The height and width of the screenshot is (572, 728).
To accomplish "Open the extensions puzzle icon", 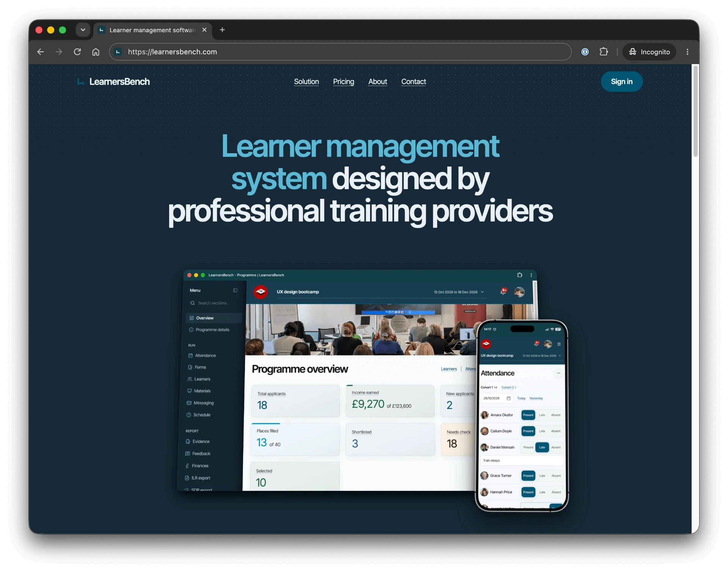I will [x=604, y=52].
